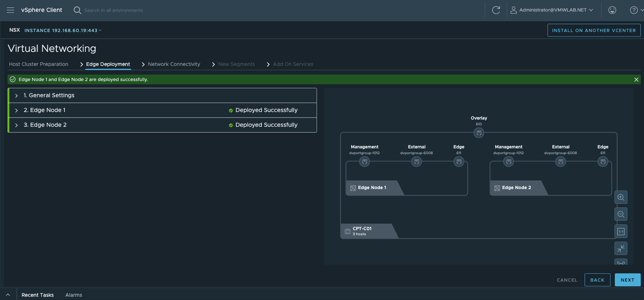This screenshot has width=644, height=300.
Task: Focus the Search in all environments field
Action: tap(113, 10)
